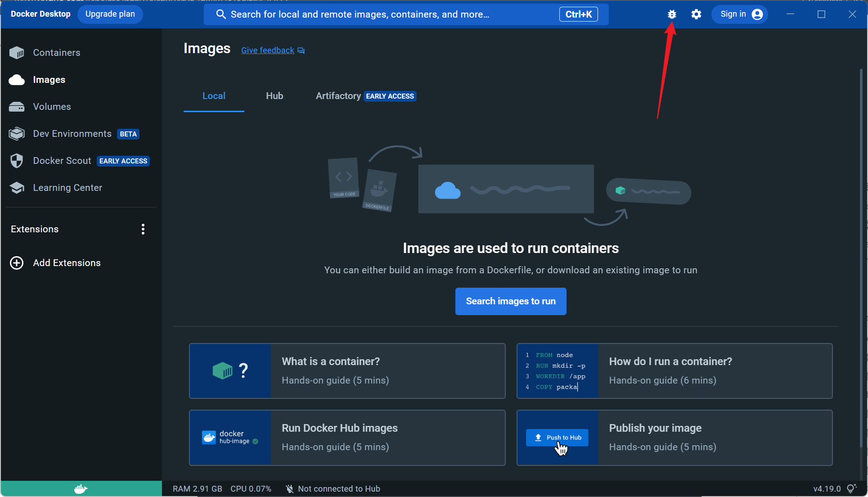This screenshot has width=868, height=497.
Task: Open the How do I run a container? guide
Action: [x=675, y=371]
